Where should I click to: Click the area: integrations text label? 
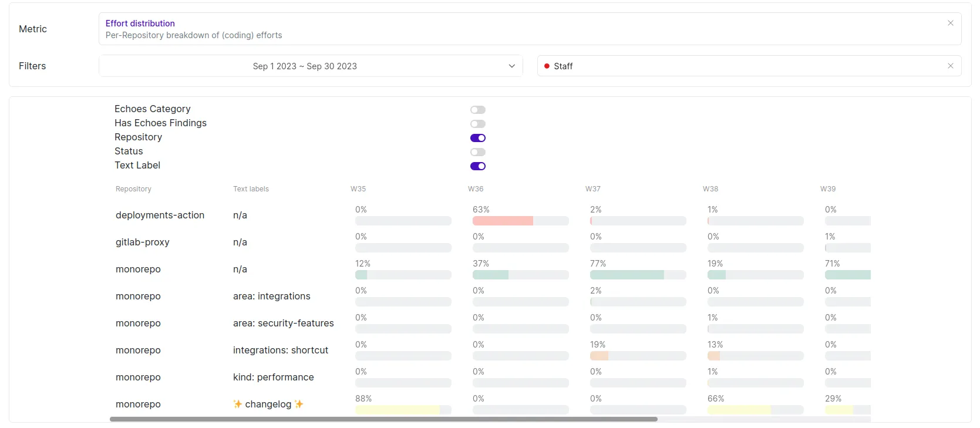[x=272, y=296]
